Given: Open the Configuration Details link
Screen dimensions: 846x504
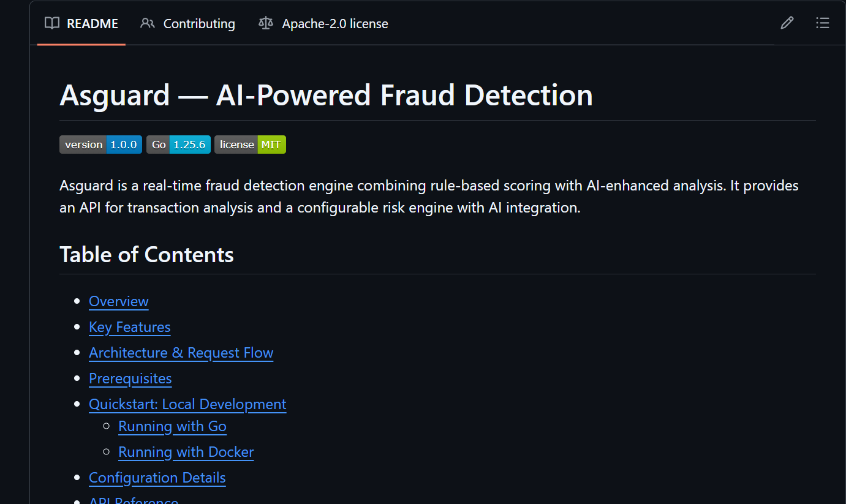Looking at the screenshot, I should tap(157, 478).
